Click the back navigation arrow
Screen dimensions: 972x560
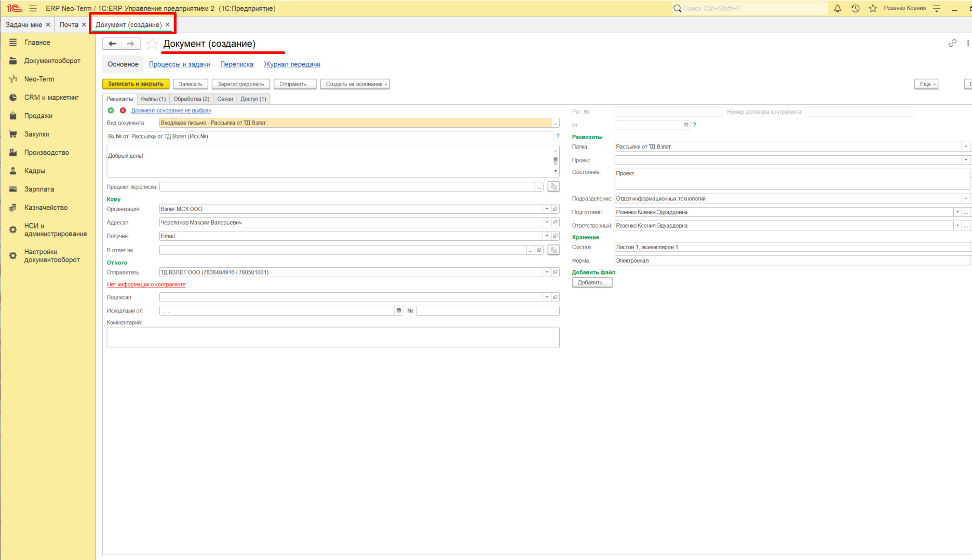click(x=112, y=44)
